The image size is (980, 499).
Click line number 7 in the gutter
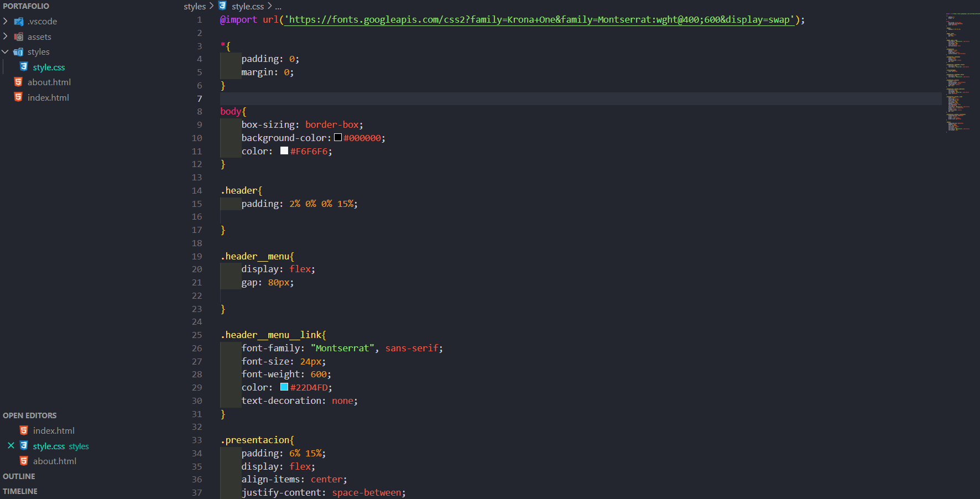click(200, 99)
